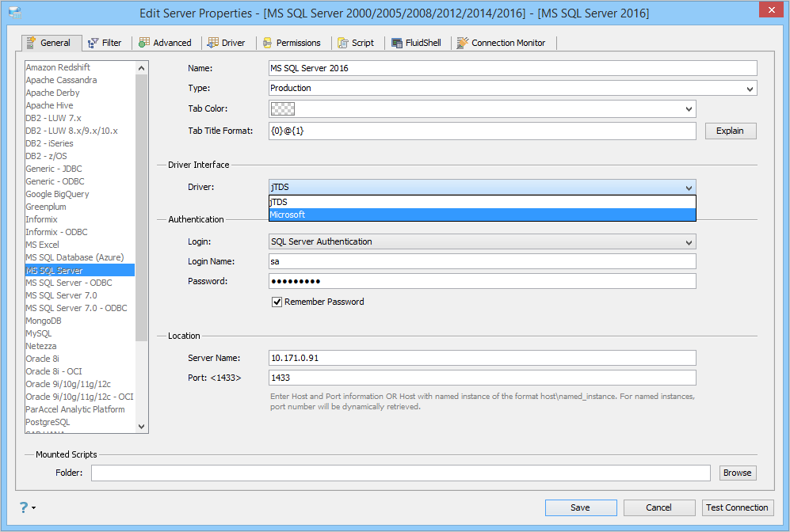The image size is (790, 532).
Task: Click the Advanced tab gear icon
Action: [x=144, y=43]
